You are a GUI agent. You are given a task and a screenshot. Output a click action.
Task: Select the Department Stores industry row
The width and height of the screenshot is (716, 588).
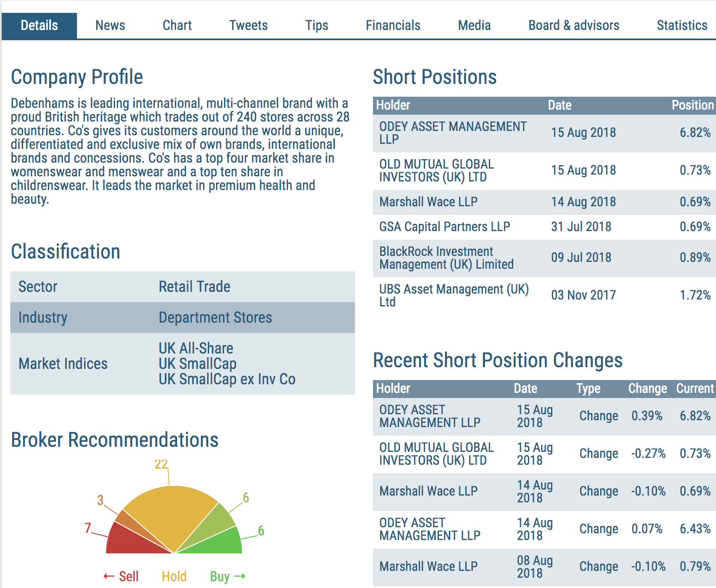(183, 318)
